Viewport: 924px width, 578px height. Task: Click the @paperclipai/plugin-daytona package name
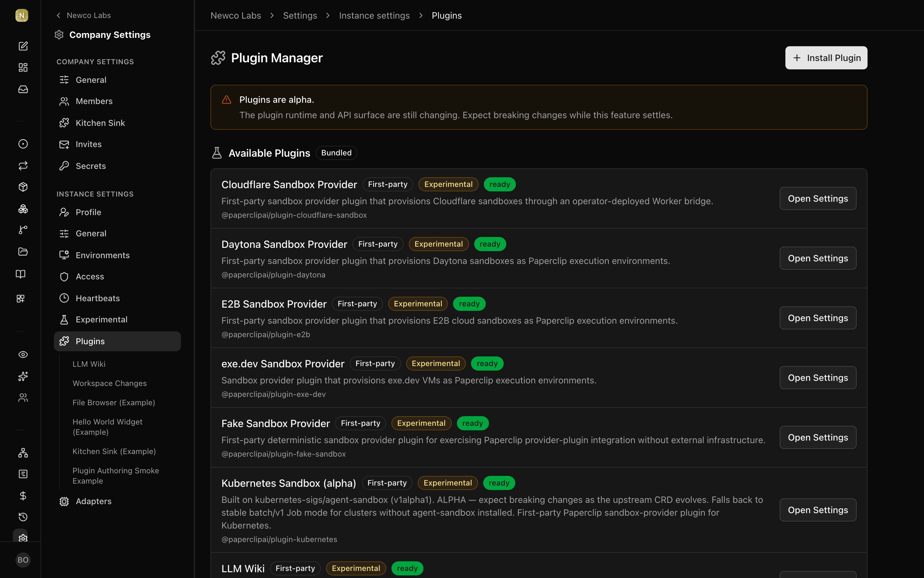pos(273,275)
